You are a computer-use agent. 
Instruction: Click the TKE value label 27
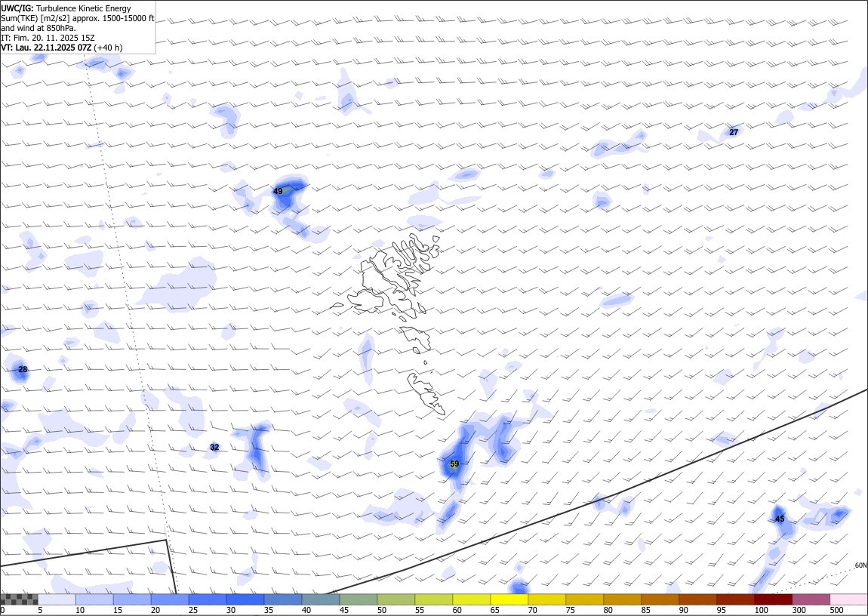[x=734, y=132]
